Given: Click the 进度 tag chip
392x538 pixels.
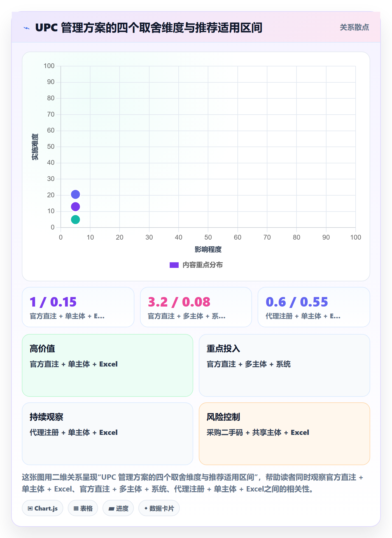Looking at the screenshot, I should pos(118,508).
